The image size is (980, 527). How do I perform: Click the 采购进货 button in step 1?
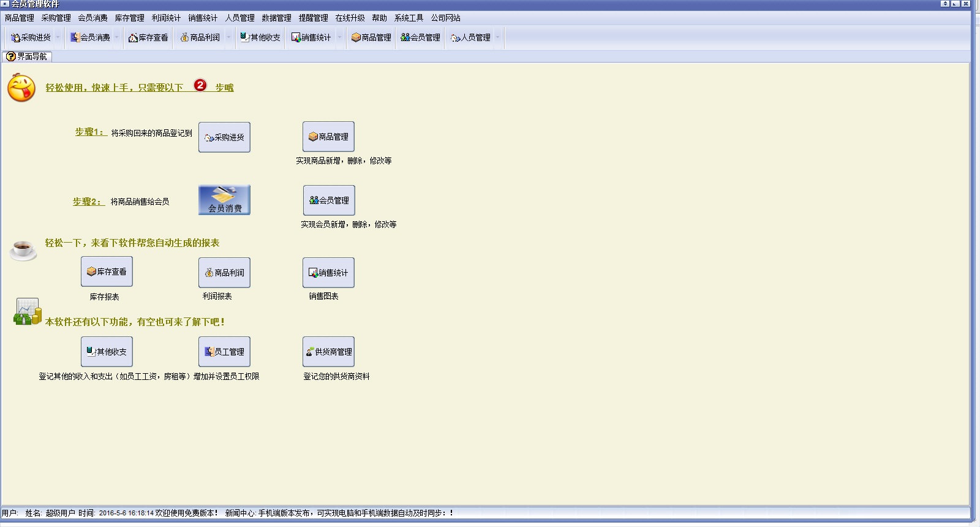224,137
